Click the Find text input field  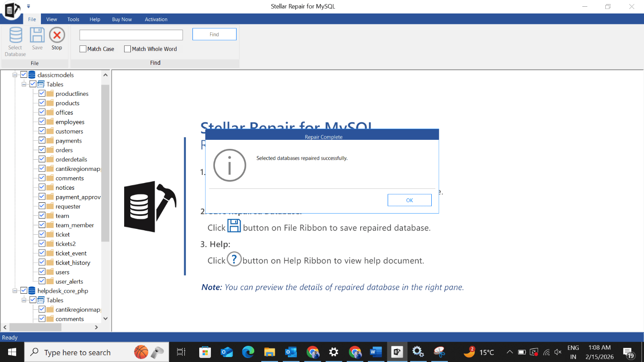click(x=131, y=35)
